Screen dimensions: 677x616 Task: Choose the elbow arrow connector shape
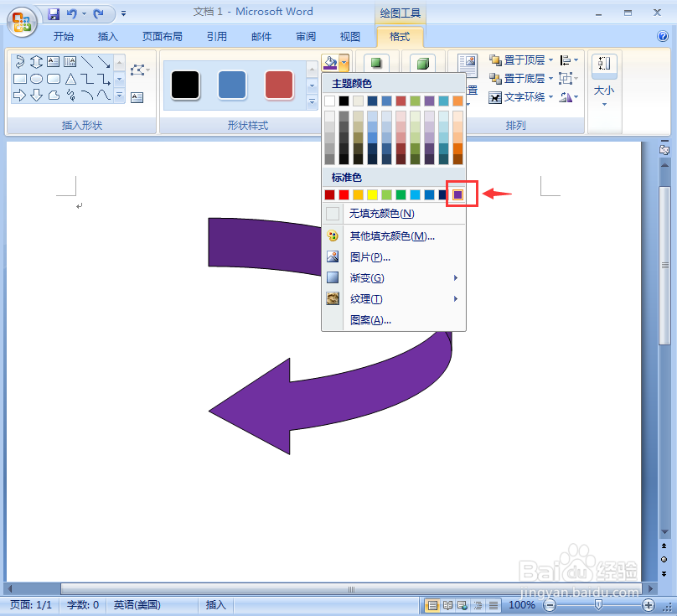point(104,79)
